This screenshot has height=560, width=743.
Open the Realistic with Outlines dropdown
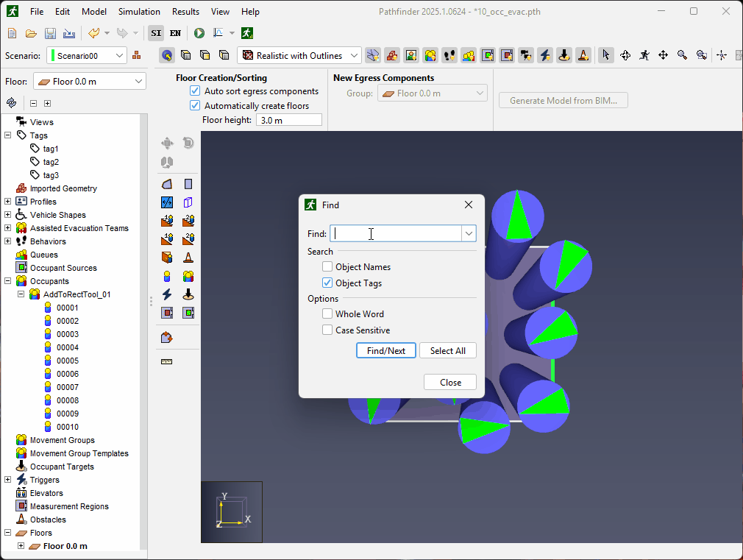click(x=299, y=55)
